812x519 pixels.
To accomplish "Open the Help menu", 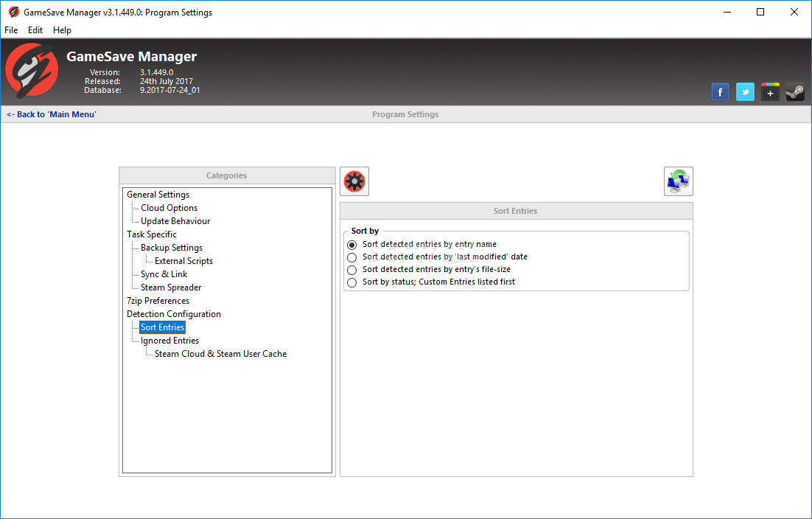I will 62,30.
